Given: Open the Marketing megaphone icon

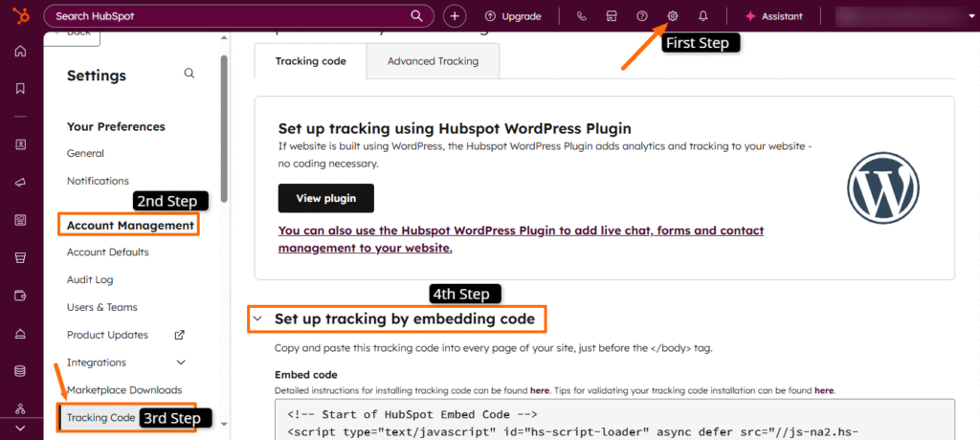Looking at the screenshot, I should pos(21,183).
